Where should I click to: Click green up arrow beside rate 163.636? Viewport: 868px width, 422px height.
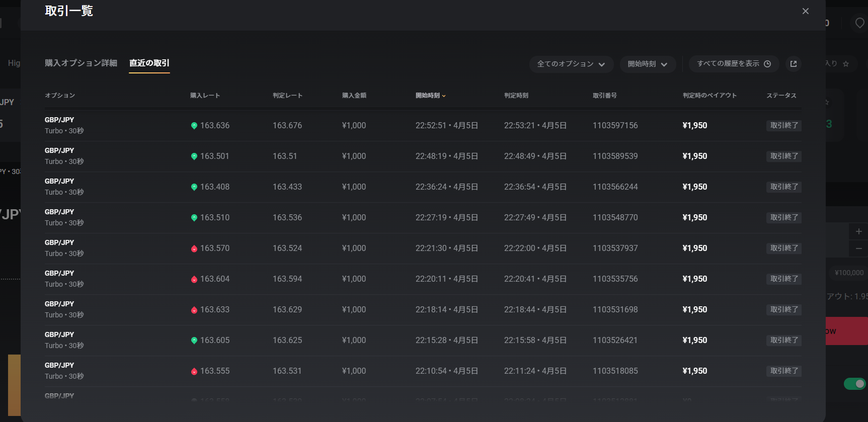point(194,126)
